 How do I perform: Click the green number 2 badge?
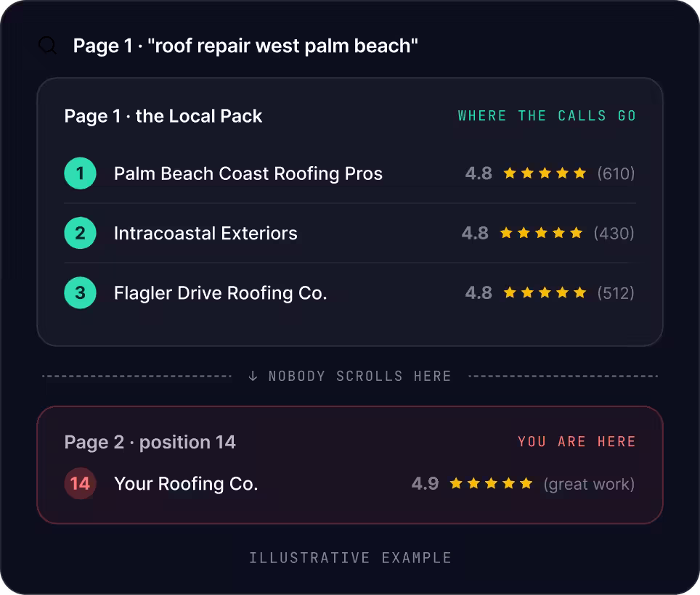tap(81, 233)
